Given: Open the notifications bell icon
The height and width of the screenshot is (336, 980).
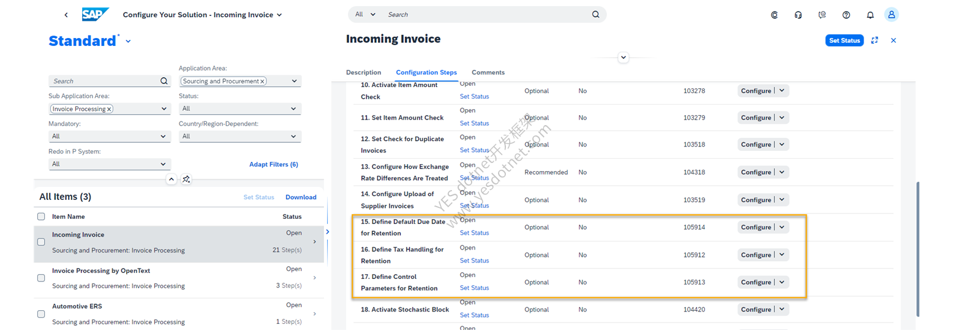Looking at the screenshot, I should click(x=870, y=15).
